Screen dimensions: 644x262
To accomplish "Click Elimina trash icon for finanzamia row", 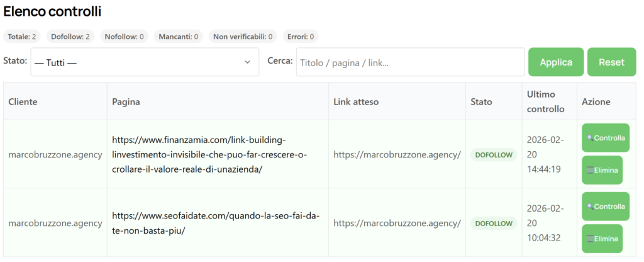I will click(590, 170).
